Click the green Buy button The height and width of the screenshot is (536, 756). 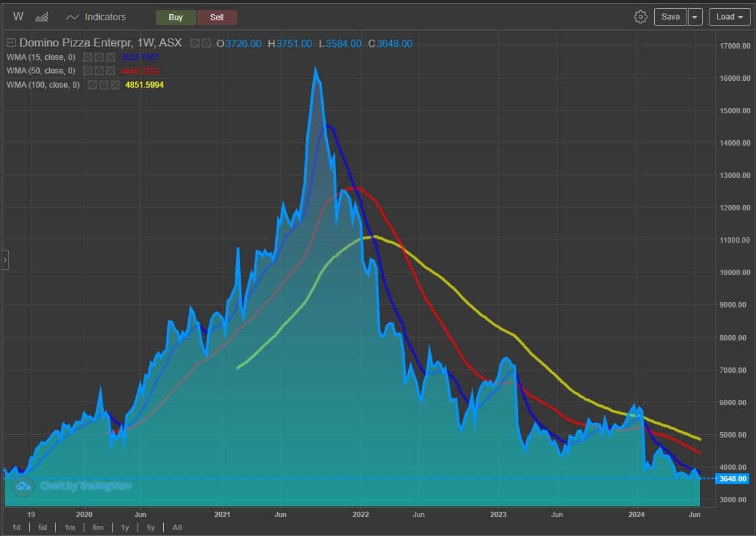click(x=175, y=18)
